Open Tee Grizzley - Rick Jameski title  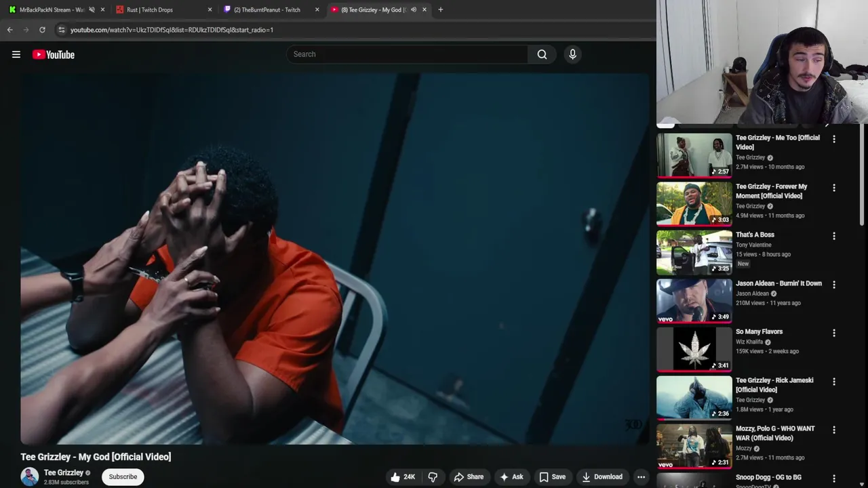774,385
